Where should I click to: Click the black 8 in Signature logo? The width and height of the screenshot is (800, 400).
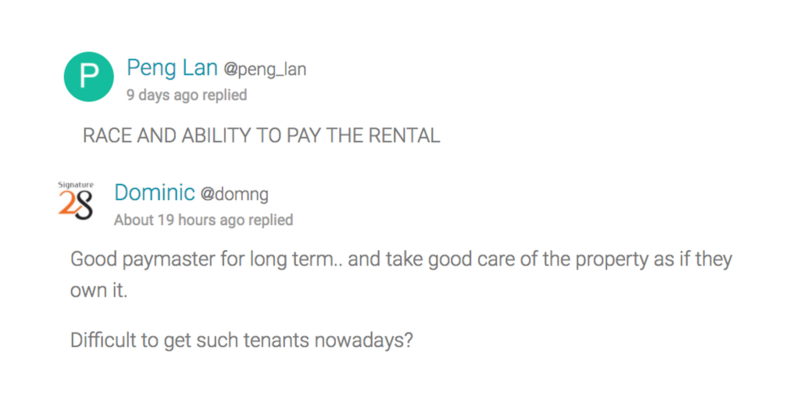tap(84, 205)
